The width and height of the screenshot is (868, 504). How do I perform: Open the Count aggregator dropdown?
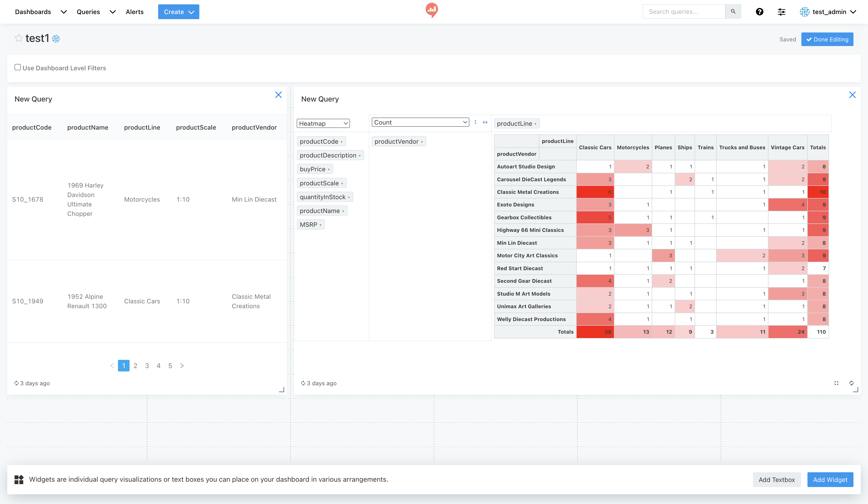(420, 122)
